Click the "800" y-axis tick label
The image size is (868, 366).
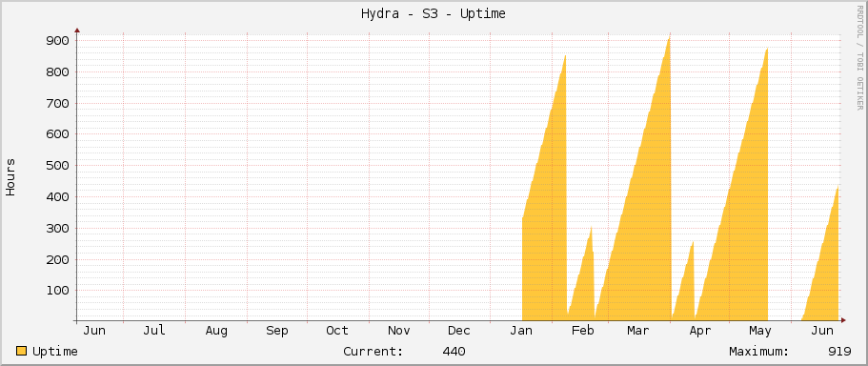click(x=57, y=72)
